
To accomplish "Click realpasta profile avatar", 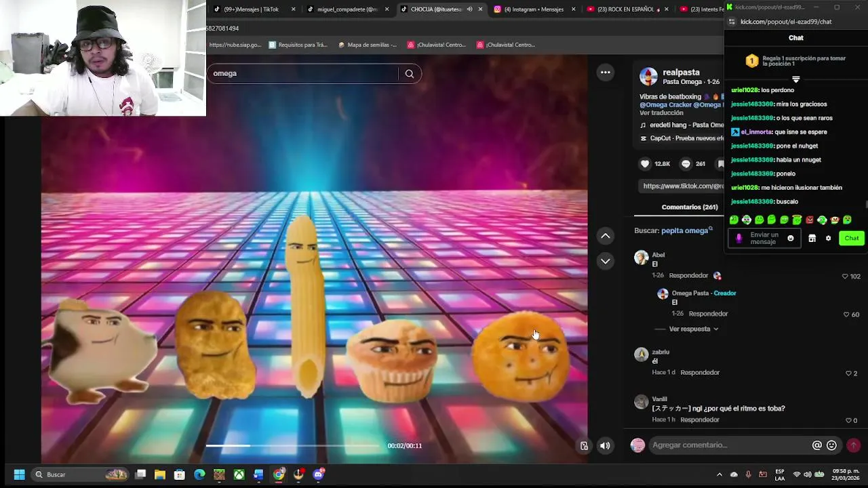I will click(648, 77).
